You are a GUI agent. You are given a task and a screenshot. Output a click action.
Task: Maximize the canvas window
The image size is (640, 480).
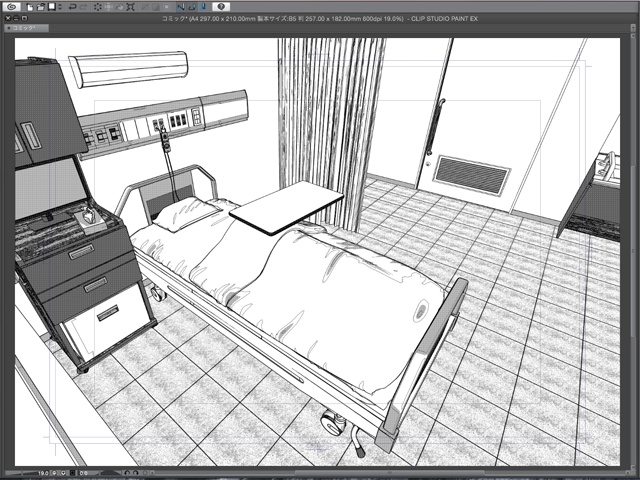coord(24,18)
